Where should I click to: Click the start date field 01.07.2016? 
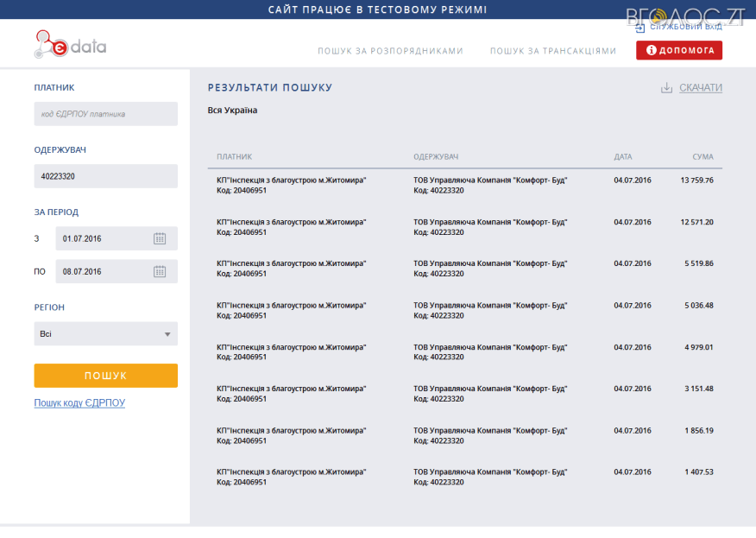click(102, 238)
